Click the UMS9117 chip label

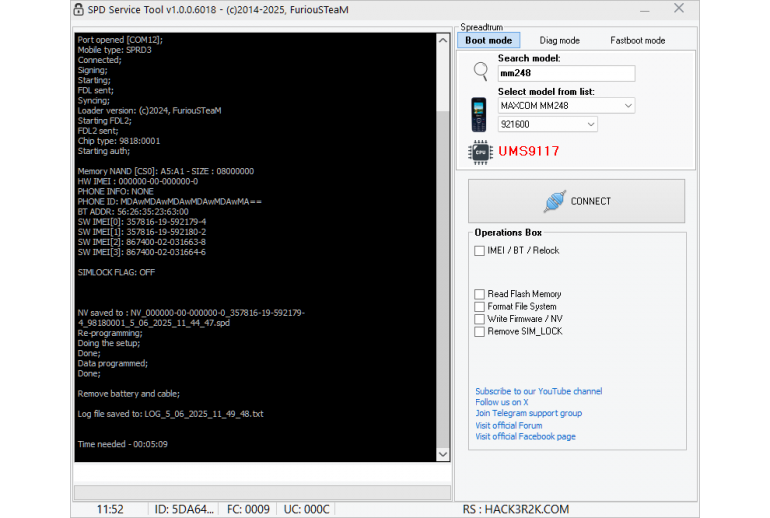(x=529, y=151)
